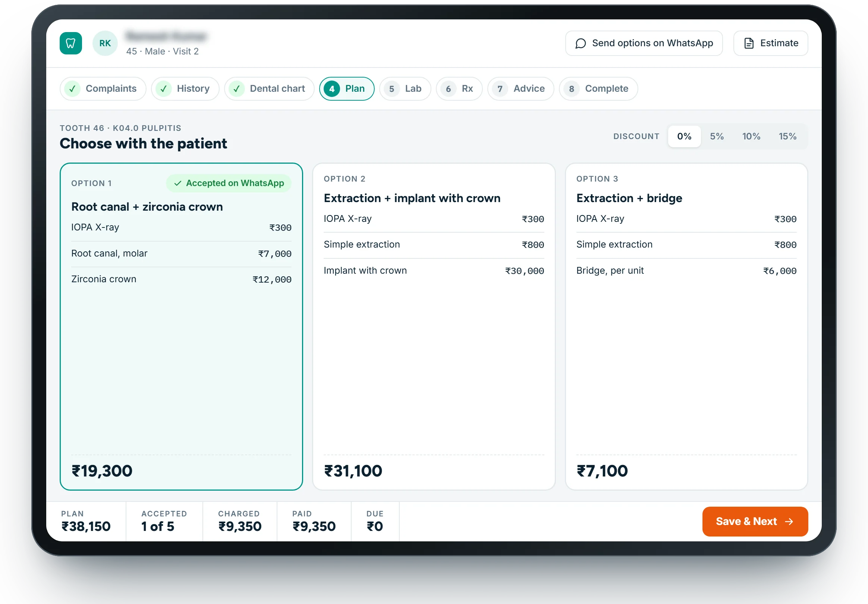The height and width of the screenshot is (604, 868).
Task: Click Implant with crown line item
Action: [434, 271]
